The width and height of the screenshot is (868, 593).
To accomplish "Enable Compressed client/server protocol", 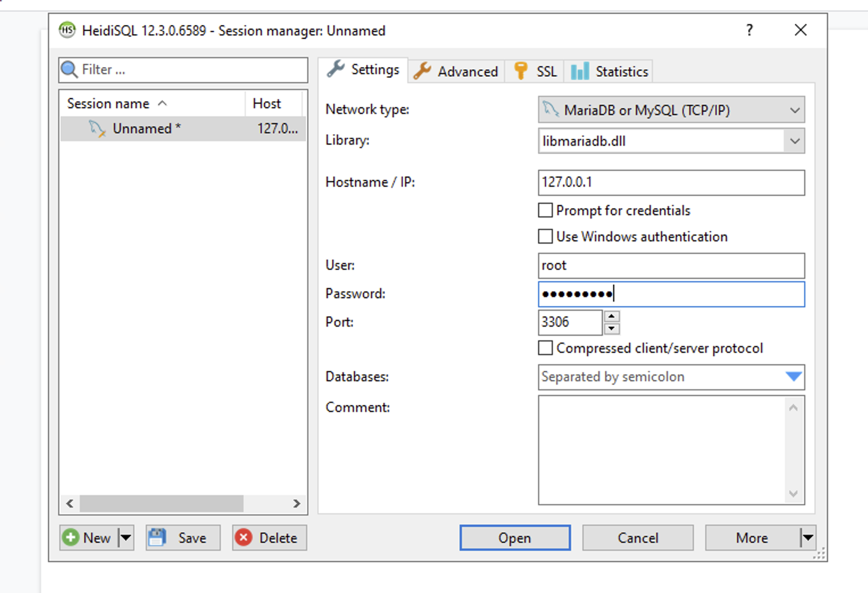I will tap(545, 348).
